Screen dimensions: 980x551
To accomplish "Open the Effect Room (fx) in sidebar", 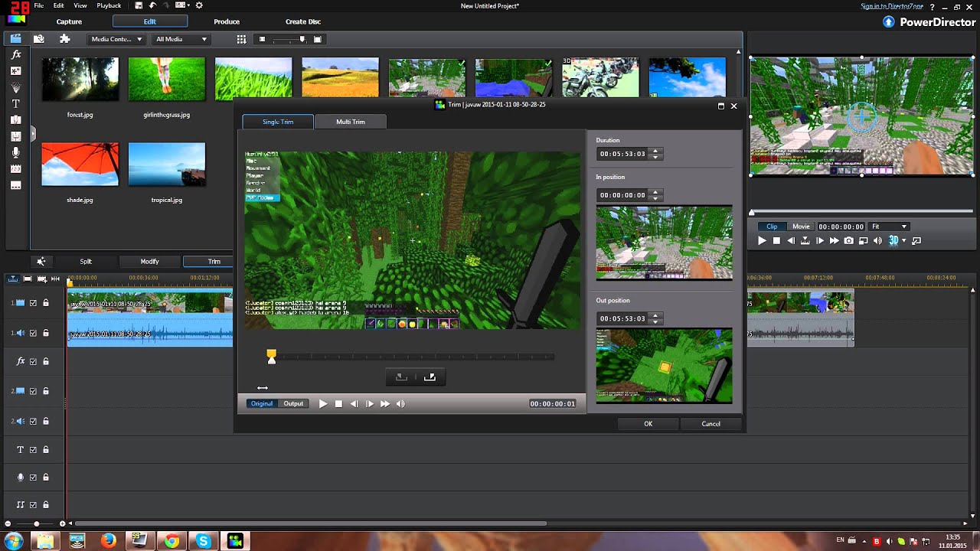I will [16, 55].
